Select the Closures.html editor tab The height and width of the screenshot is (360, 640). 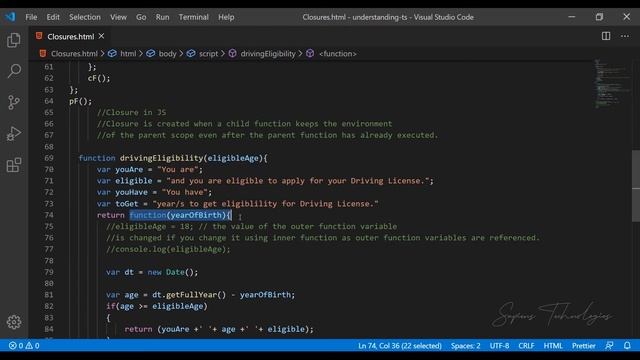(x=70, y=36)
